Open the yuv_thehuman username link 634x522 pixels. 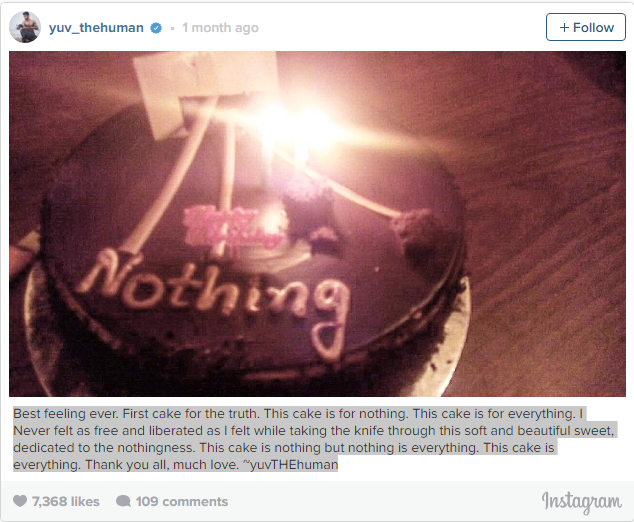point(96,27)
